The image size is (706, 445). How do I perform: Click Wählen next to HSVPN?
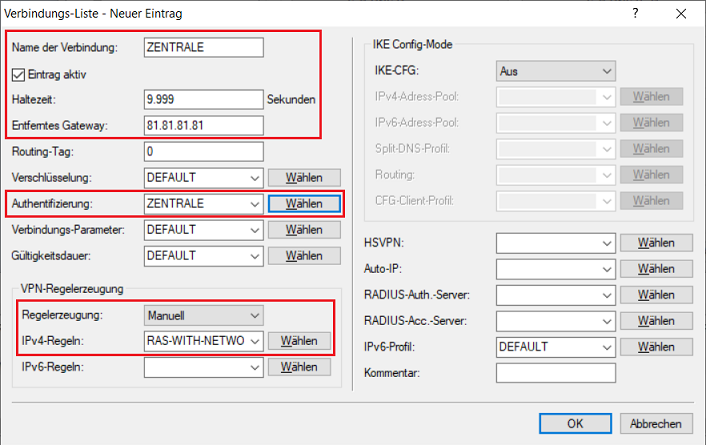[656, 243]
